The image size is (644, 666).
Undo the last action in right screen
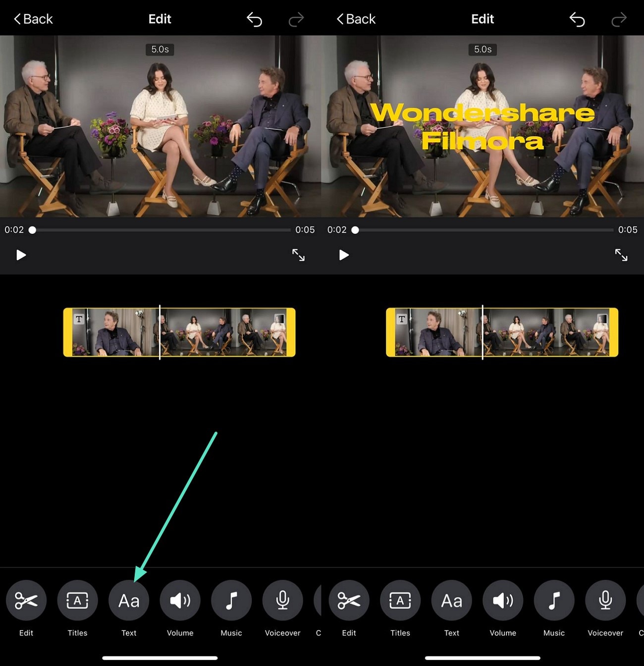click(x=577, y=20)
